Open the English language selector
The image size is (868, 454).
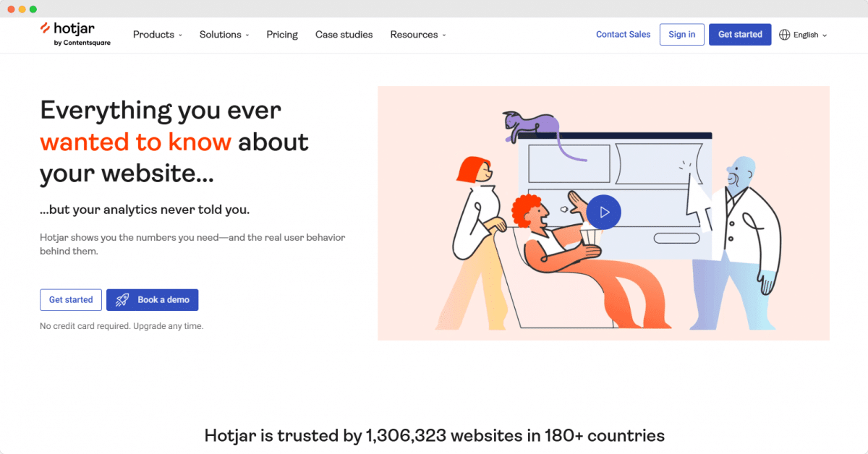803,35
